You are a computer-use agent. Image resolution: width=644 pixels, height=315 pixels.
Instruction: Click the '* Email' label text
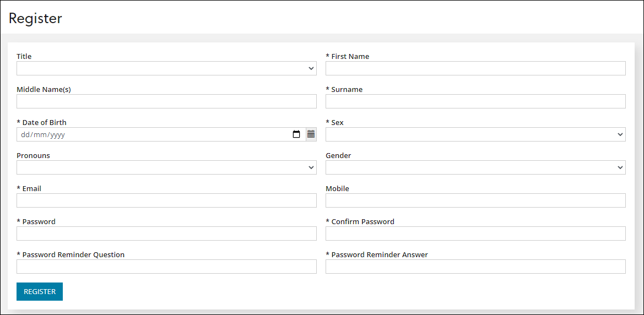[29, 188]
